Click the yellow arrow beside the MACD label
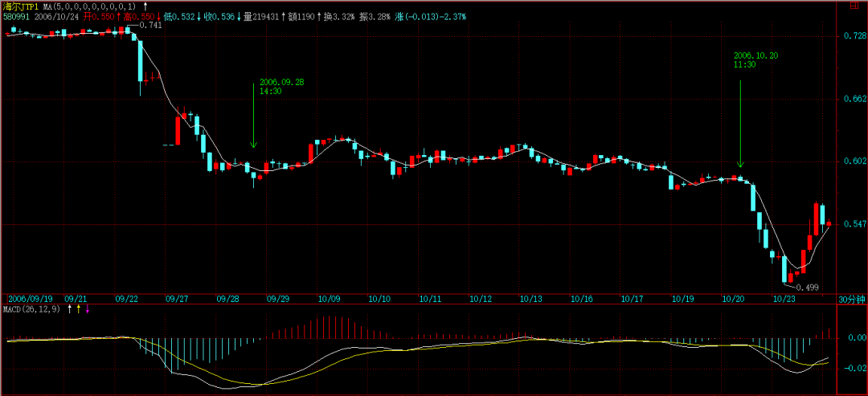 78,310
